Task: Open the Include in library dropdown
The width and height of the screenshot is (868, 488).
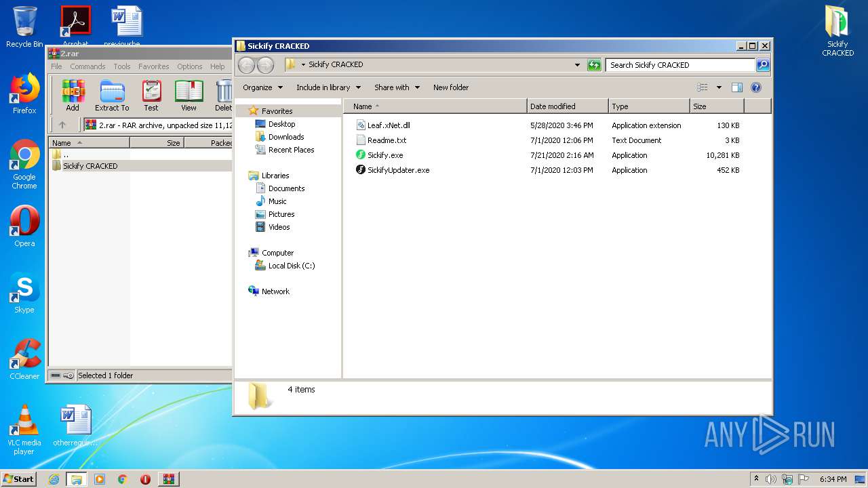Action: tap(328, 87)
